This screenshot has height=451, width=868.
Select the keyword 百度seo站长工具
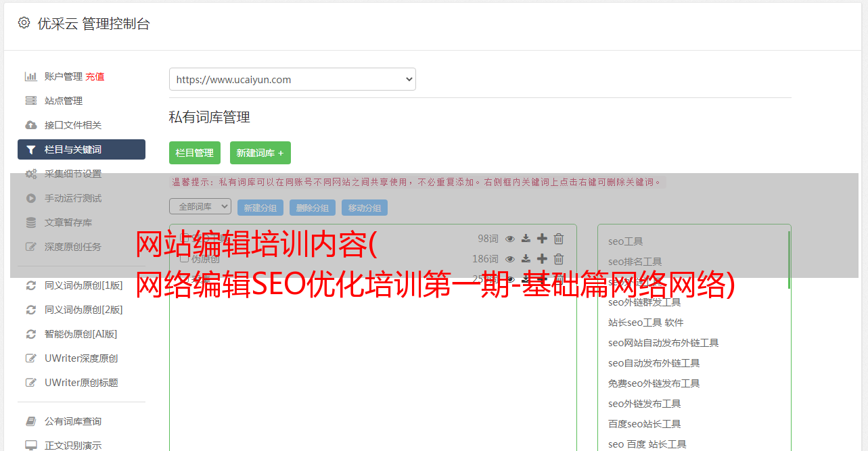[645, 424]
